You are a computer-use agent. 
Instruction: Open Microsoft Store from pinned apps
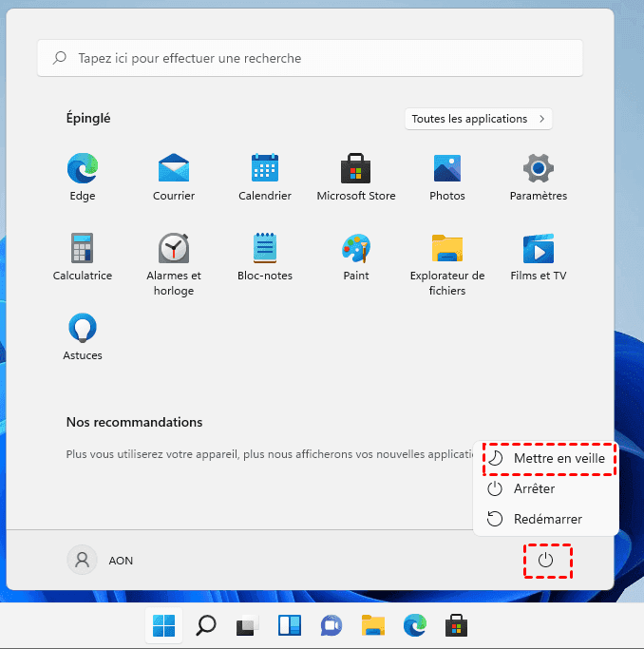[355, 177]
